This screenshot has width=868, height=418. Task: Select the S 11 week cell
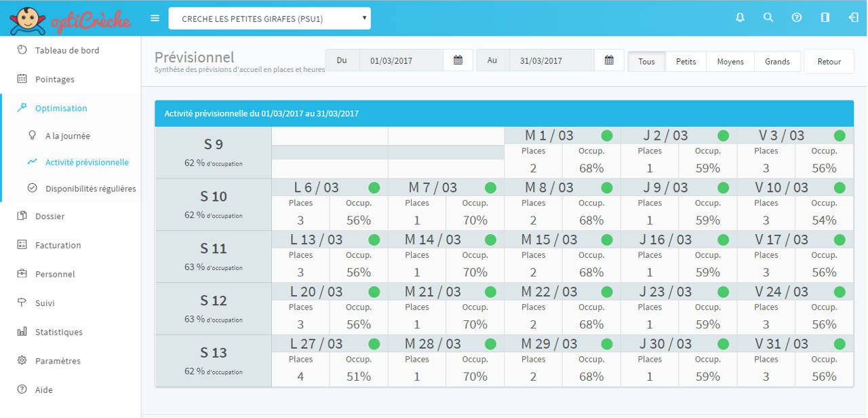coord(213,257)
